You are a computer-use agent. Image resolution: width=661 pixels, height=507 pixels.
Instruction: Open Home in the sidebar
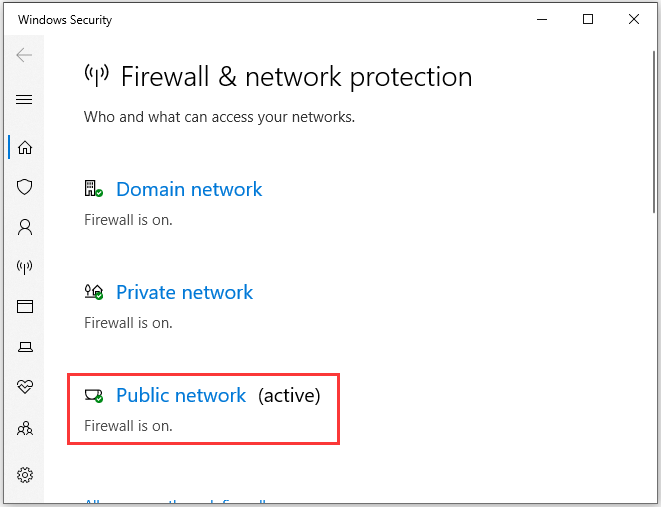[x=25, y=147]
